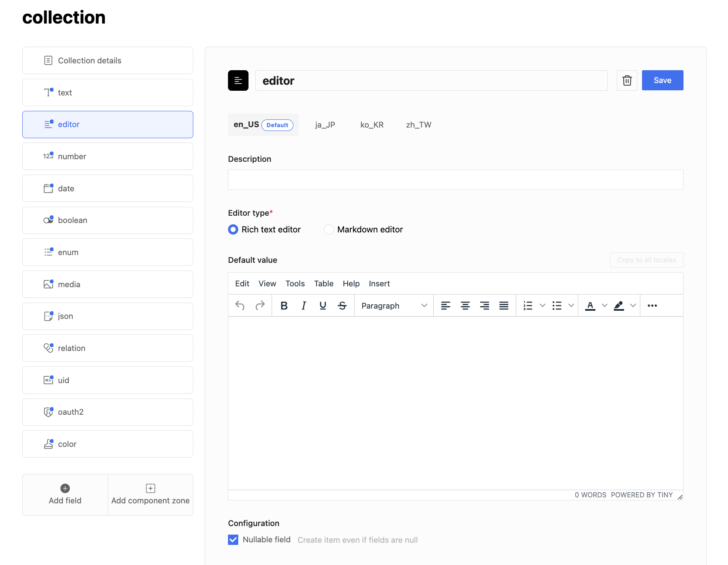Screen dimensions: 728x565
Task: Open the Tools menu
Action: (295, 284)
